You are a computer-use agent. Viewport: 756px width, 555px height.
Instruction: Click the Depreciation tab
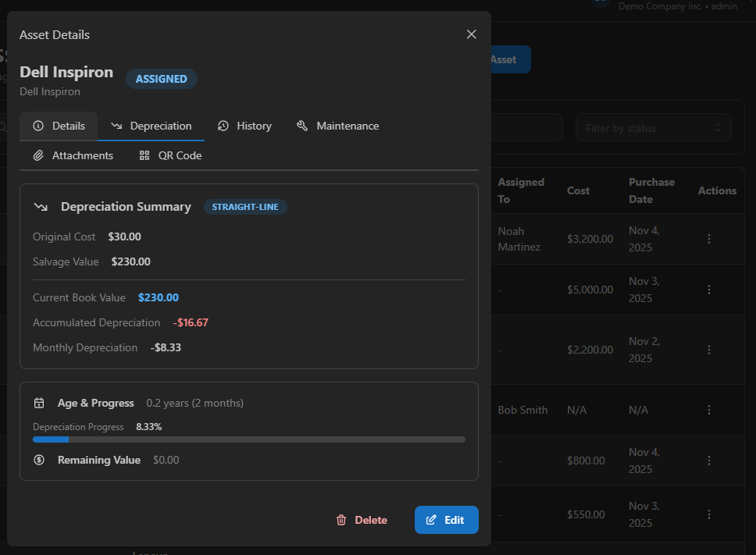151,126
